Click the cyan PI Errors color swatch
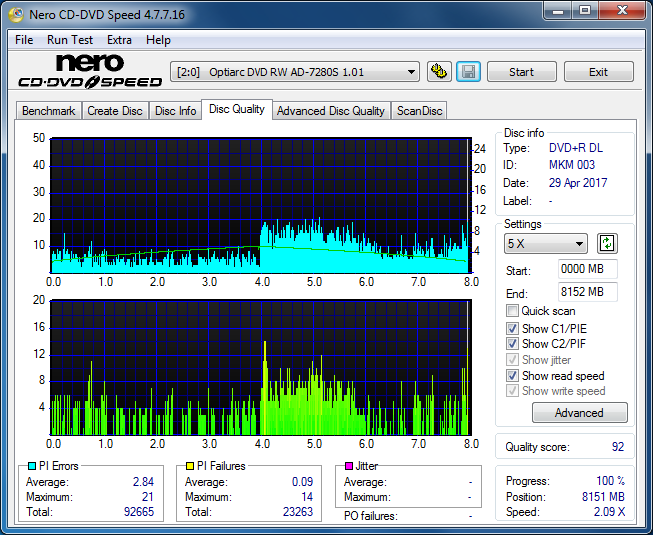This screenshot has height=535, width=653. [32, 466]
